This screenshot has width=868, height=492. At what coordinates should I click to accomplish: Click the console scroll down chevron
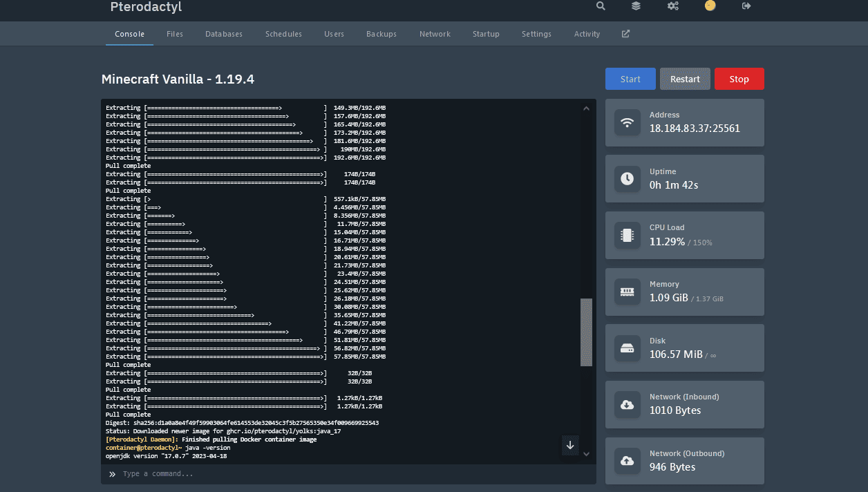pos(586,454)
